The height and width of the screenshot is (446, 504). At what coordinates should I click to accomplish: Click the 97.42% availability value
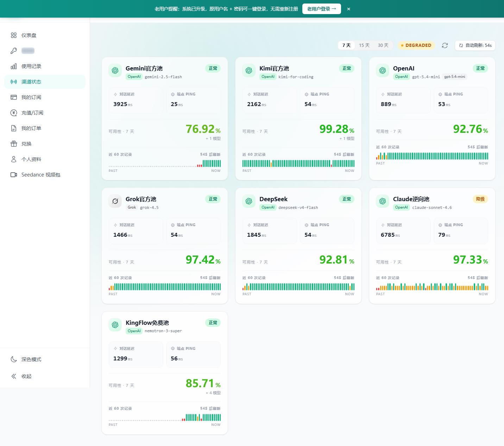203,260
